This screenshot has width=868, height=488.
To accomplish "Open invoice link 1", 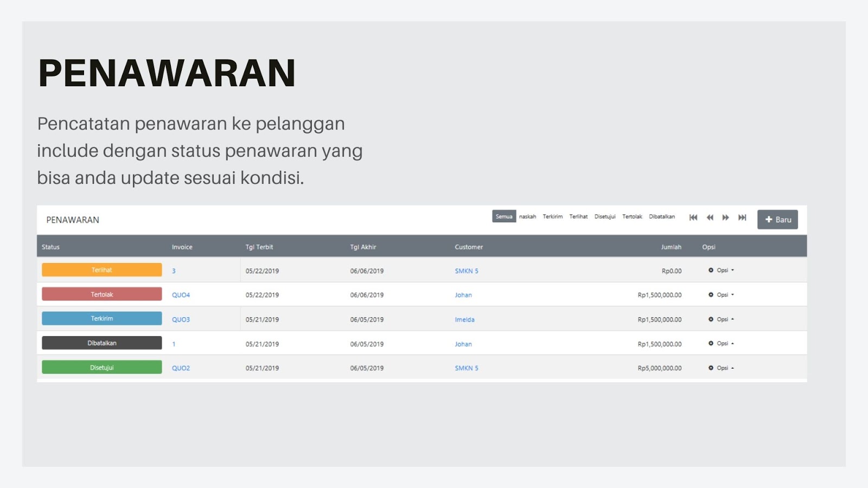I will click(174, 344).
